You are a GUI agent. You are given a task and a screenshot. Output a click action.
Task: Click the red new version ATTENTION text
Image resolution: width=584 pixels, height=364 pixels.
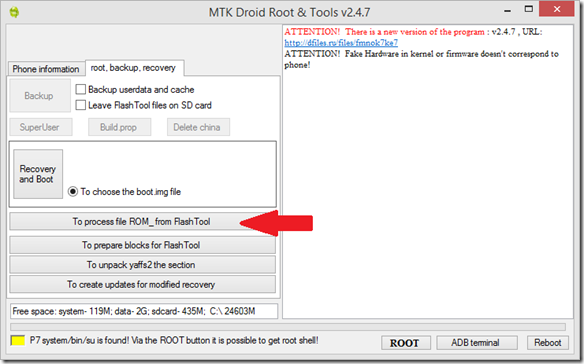coord(384,32)
